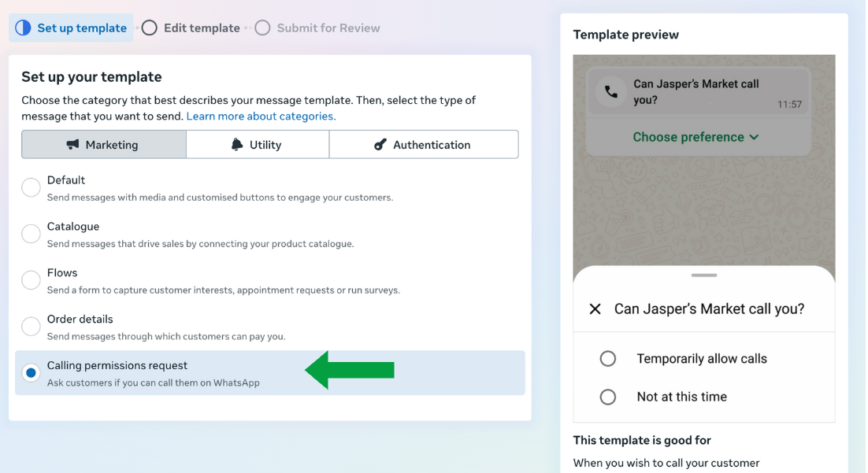Select the Default radio button

31,187
